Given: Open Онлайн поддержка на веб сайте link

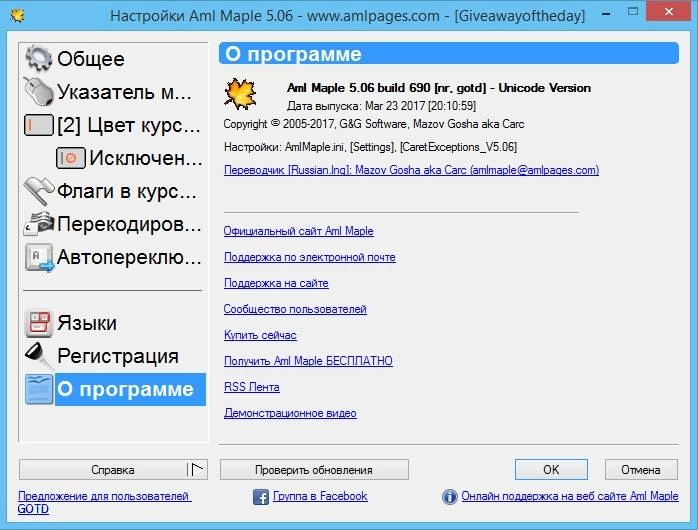Looking at the screenshot, I should (x=570, y=496).
